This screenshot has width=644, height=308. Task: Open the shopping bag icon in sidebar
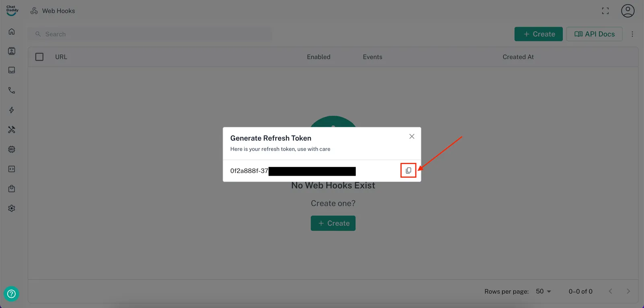pos(12,189)
